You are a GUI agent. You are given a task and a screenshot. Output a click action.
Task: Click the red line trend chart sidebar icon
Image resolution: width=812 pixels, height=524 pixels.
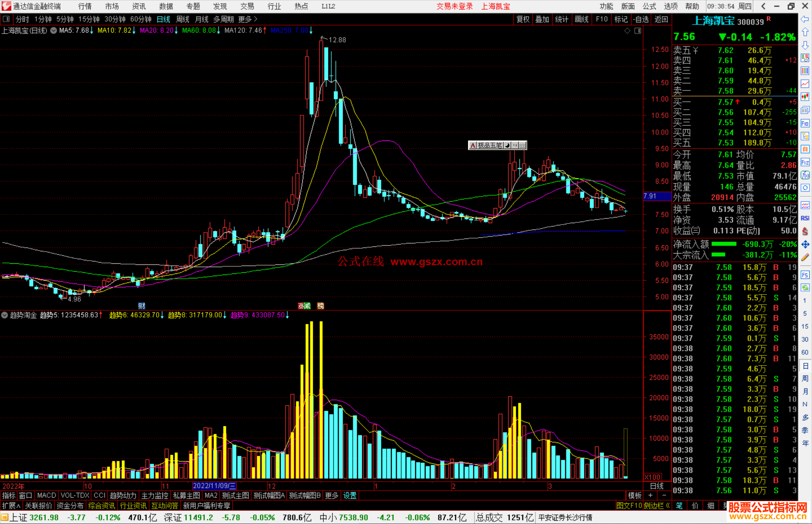(805, 84)
